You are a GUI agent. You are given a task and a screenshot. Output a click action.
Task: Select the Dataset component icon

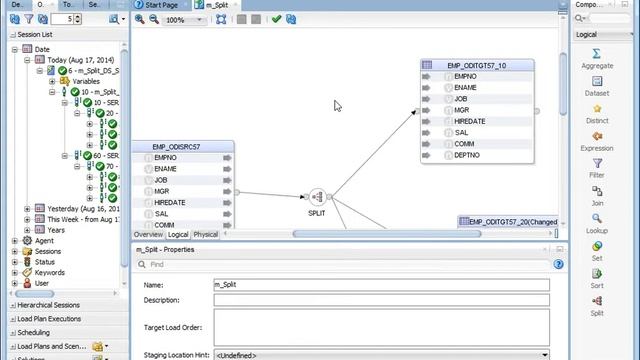tap(597, 81)
